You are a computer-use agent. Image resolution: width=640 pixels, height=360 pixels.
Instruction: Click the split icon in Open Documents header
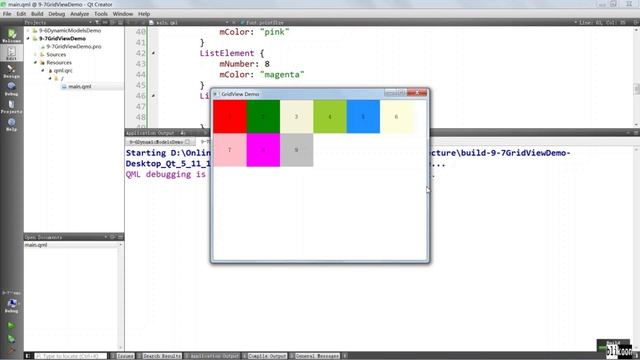(113, 237)
